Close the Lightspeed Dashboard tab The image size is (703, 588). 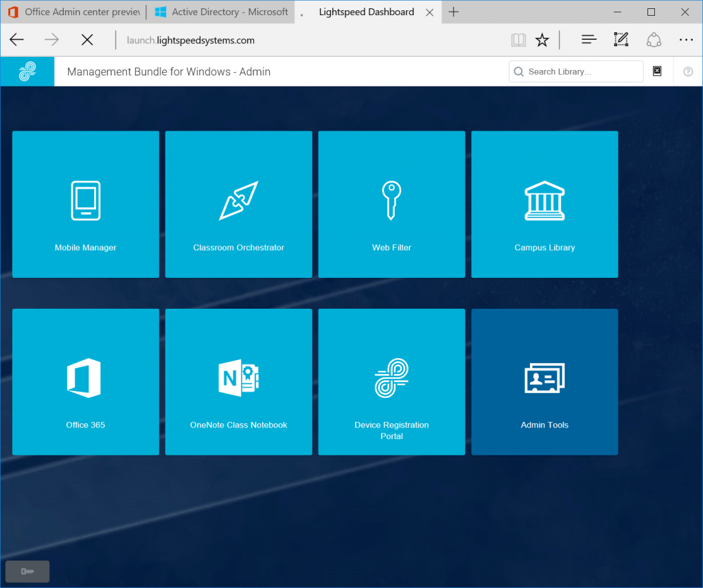click(x=430, y=12)
